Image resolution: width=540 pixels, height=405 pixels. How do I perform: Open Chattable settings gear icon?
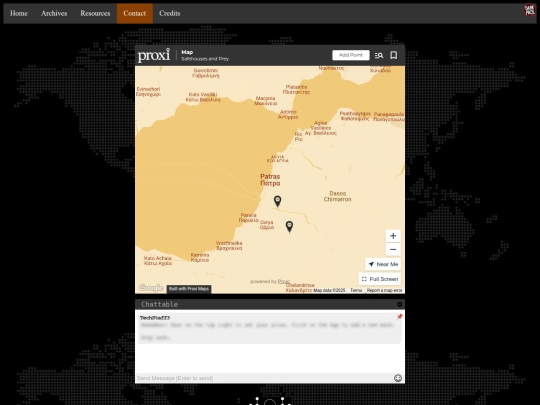(x=399, y=304)
